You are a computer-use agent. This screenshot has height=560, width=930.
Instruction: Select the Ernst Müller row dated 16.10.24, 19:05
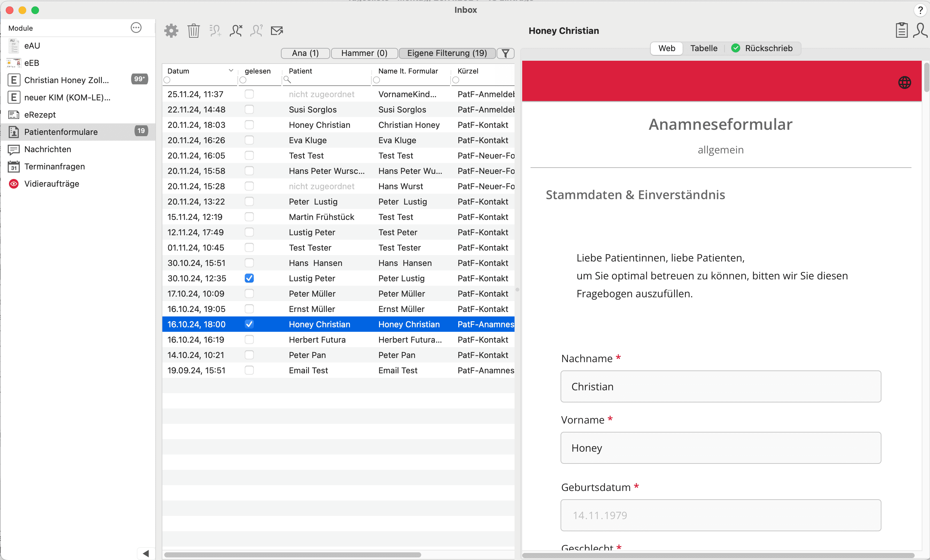pyautogui.click(x=338, y=309)
